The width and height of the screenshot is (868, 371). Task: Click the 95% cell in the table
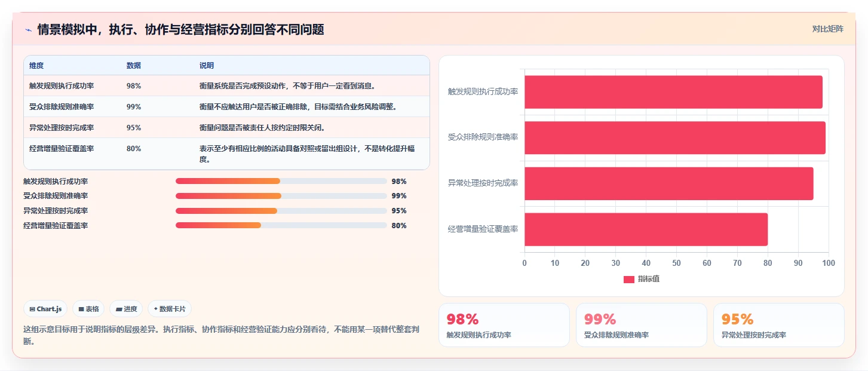[134, 128]
